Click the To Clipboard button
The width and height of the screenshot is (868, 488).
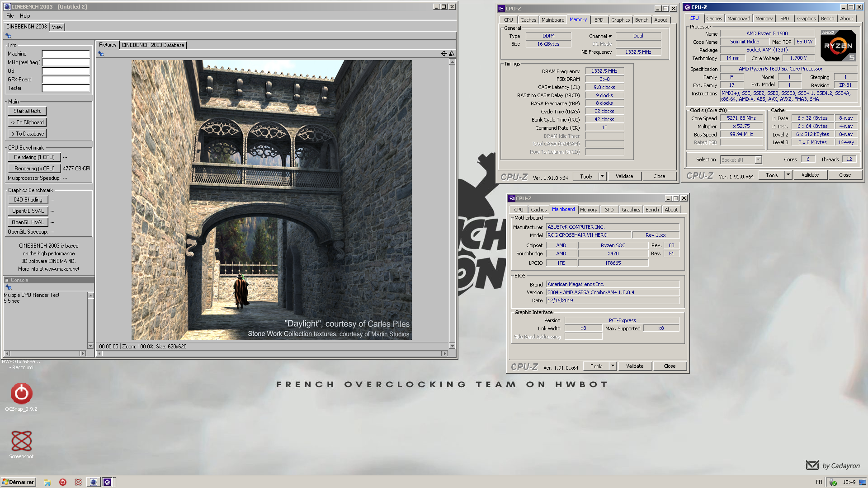point(27,122)
